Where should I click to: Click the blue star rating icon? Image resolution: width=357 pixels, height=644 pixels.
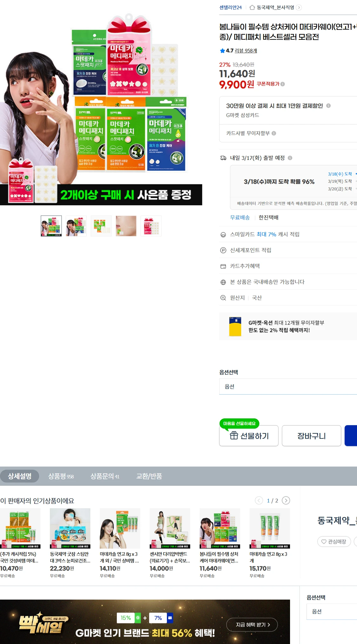[222, 50]
